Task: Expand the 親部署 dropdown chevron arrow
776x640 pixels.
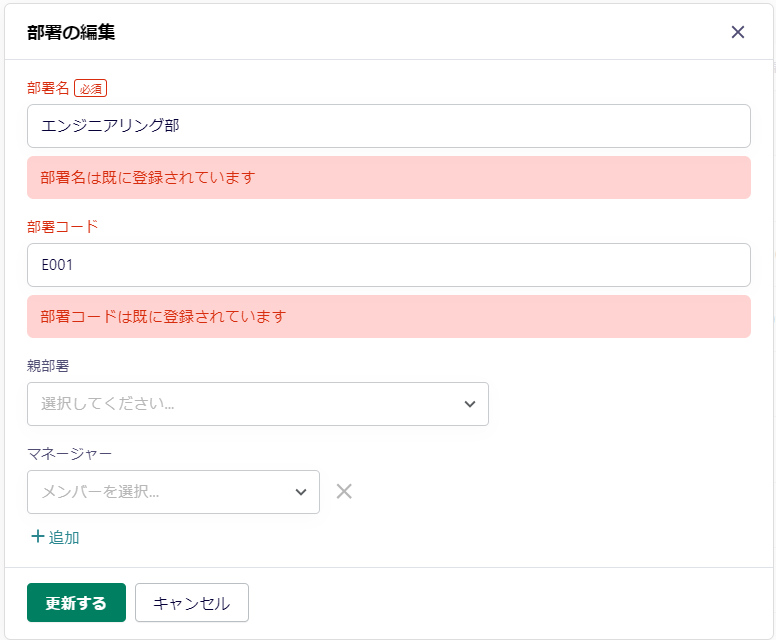Action: point(470,404)
